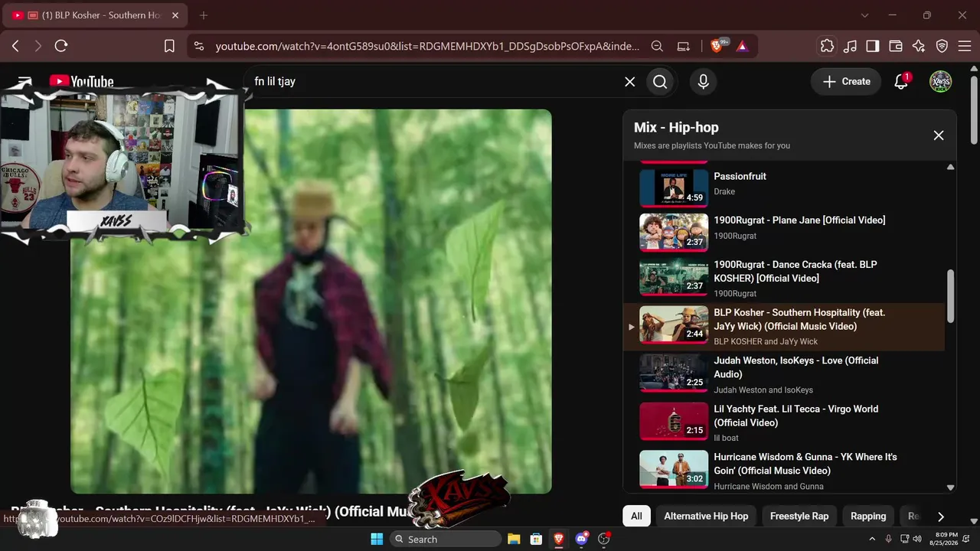Toggle the browser sidebar panel
Image resolution: width=980 pixels, height=551 pixels.
873,46
